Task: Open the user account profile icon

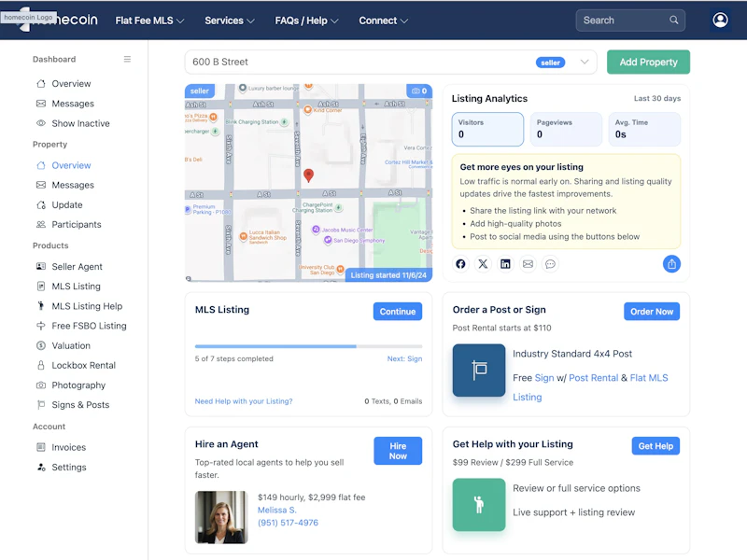Action: tap(720, 20)
